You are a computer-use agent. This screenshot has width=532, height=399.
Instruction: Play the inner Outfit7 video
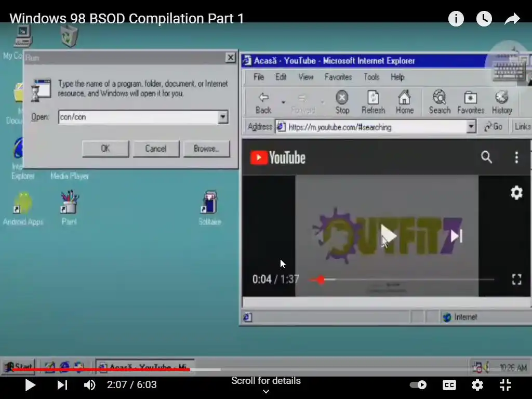click(388, 235)
